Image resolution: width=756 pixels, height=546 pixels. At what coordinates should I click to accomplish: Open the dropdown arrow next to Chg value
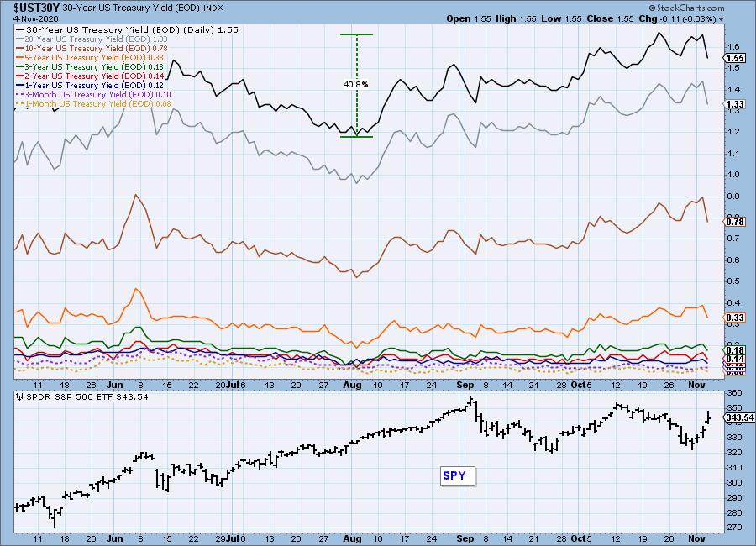click(722, 19)
